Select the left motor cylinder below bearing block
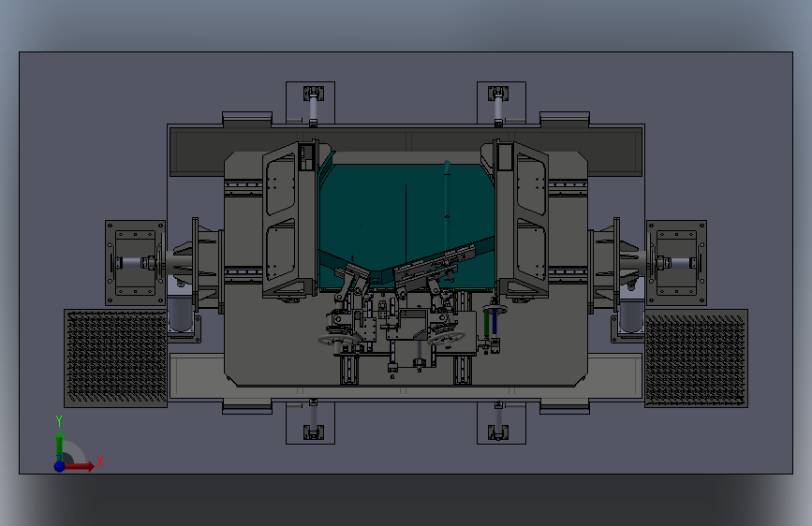The height and width of the screenshot is (526, 812). [180, 314]
